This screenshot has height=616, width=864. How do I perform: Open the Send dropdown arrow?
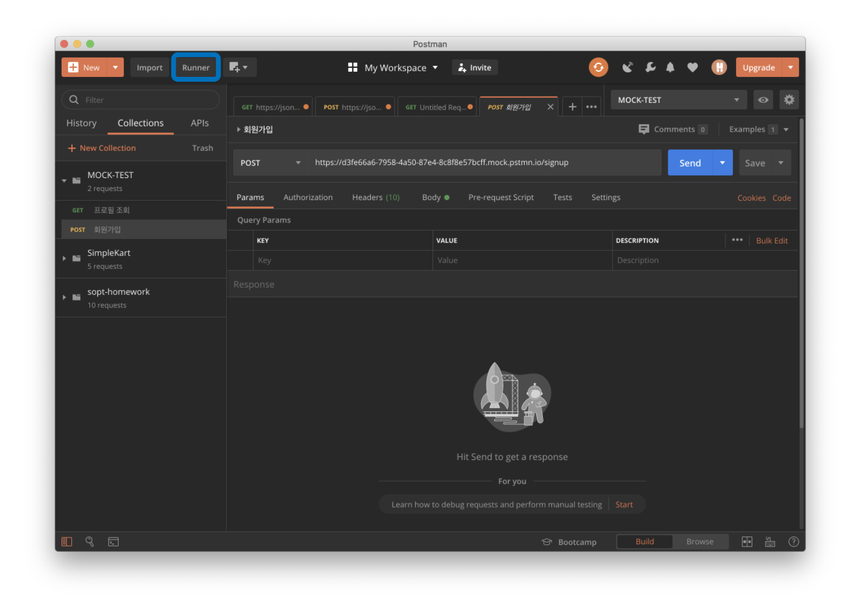click(x=723, y=163)
